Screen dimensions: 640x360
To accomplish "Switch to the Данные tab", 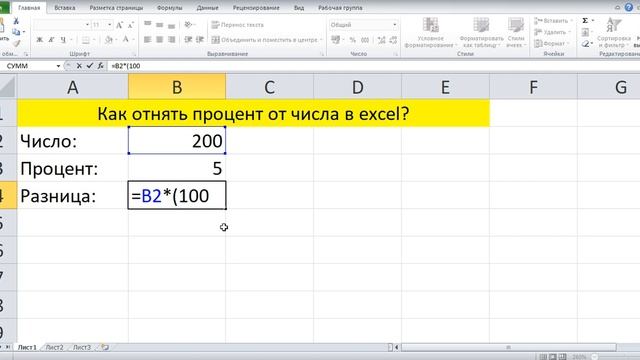I will [x=207, y=8].
